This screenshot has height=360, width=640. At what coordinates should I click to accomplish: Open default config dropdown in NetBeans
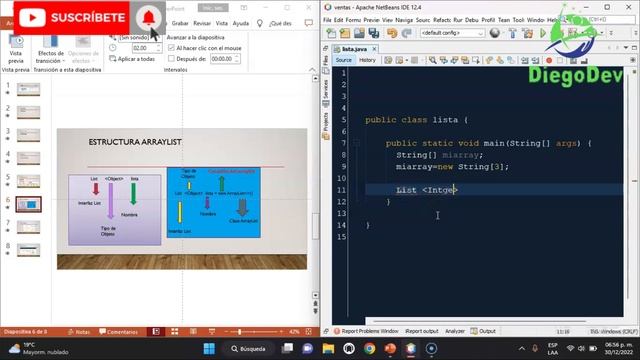tap(452, 33)
